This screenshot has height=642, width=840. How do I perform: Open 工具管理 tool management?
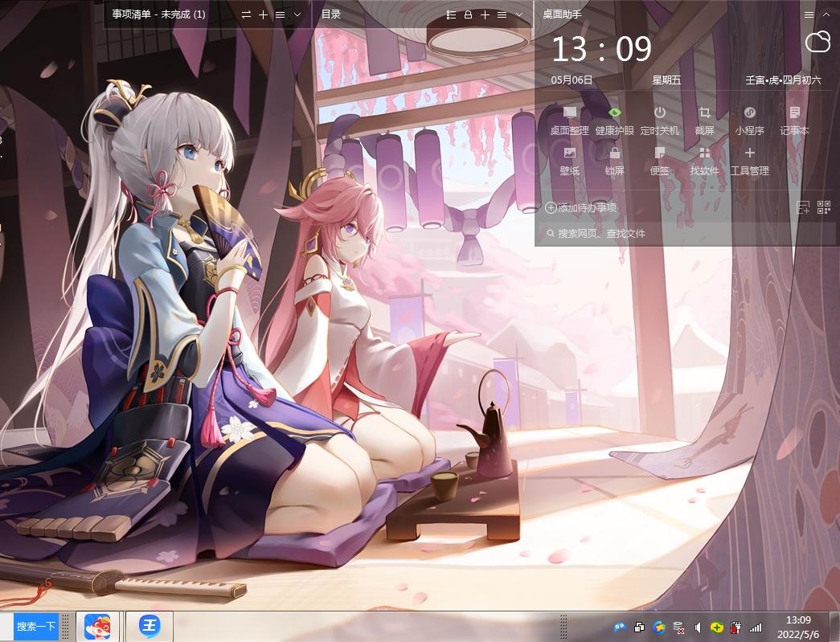pos(749,162)
